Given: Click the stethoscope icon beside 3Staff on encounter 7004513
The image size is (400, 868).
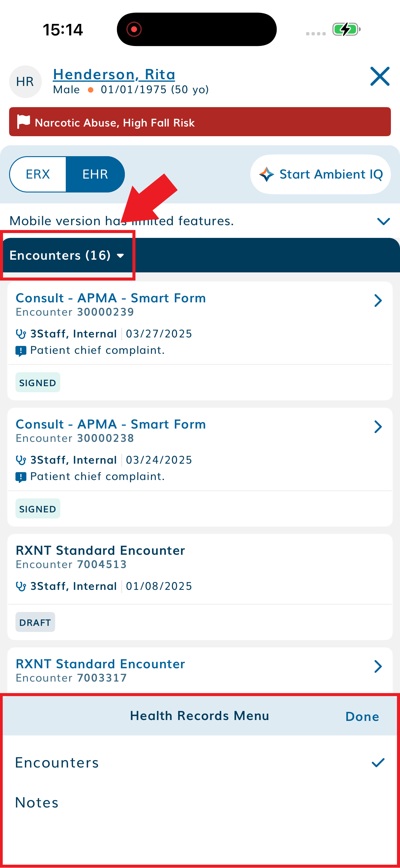Looking at the screenshot, I should pos(21,586).
